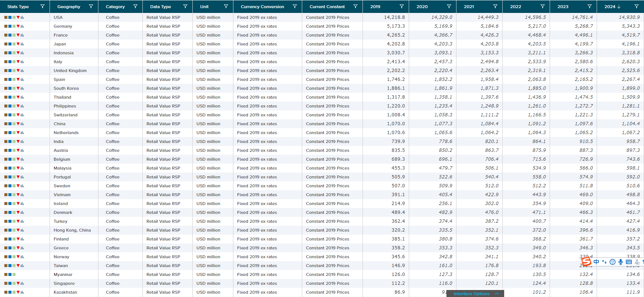Open the Current Constant column filter
Screen dimensions: 644x297
[355, 7]
